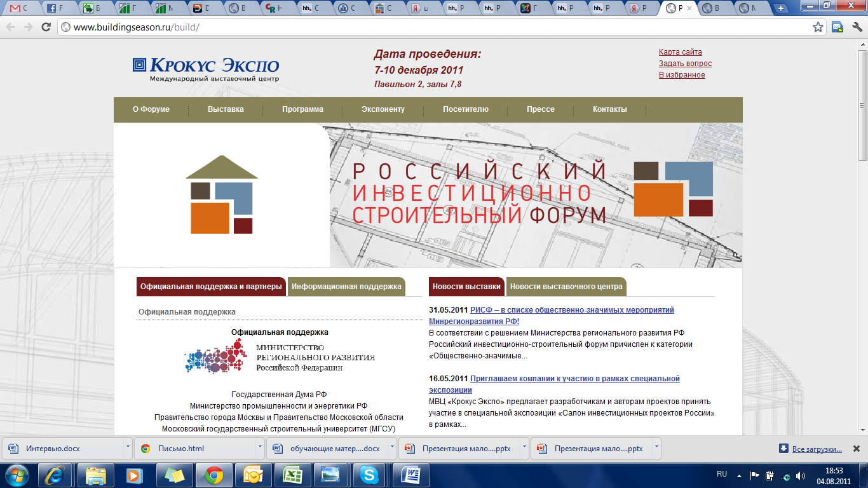868x488 pixels.
Task: Switch to Информационная поддержка tab
Action: [346, 287]
